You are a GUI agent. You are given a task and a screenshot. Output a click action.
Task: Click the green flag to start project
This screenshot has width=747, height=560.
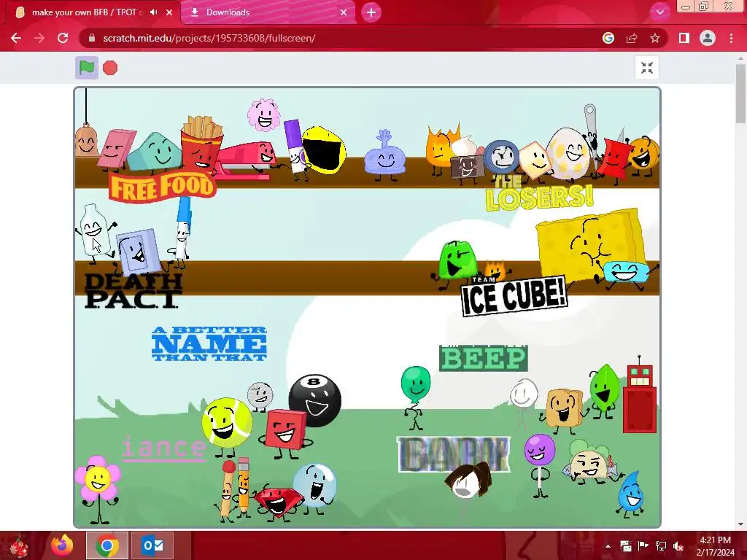[x=87, y=68]
